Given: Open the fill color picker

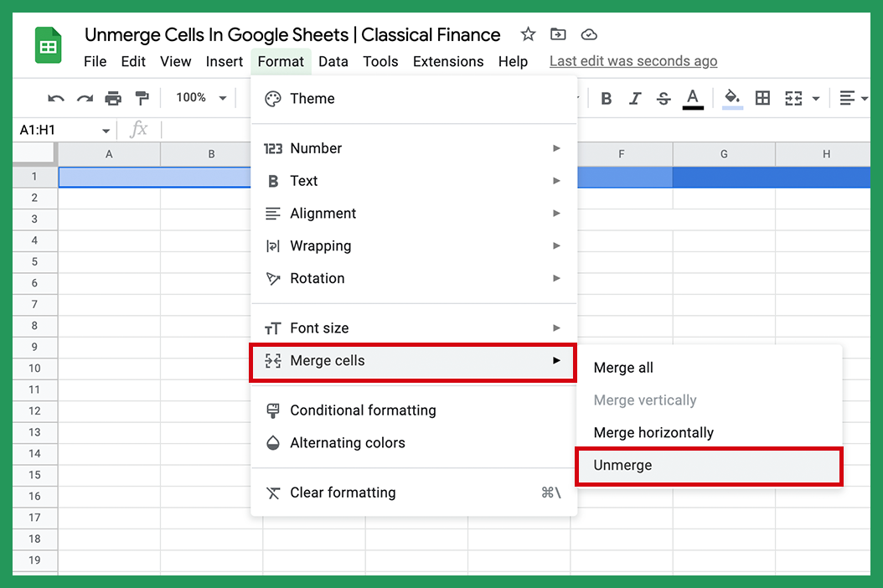Looking at the screenshot, I should pos(730,98).
